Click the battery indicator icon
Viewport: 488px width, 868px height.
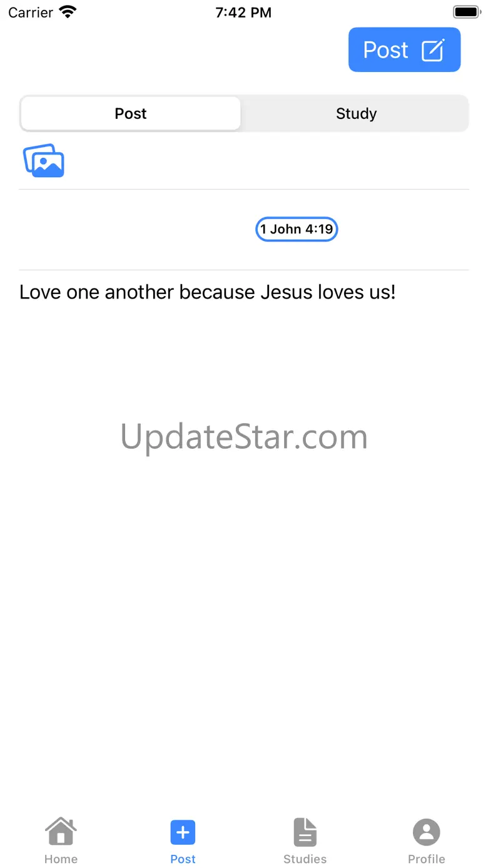466,12
